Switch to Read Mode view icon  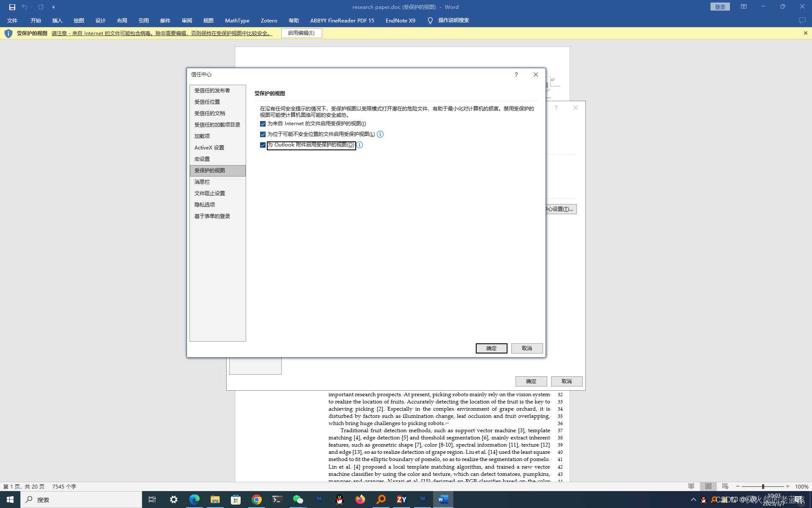pyautogui.click(x=691, y=486)
